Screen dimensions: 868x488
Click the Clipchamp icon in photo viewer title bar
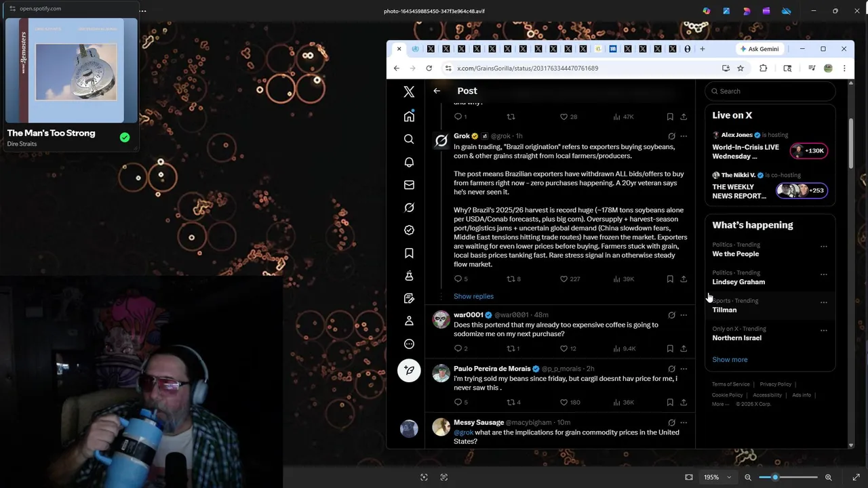[766, 11]
